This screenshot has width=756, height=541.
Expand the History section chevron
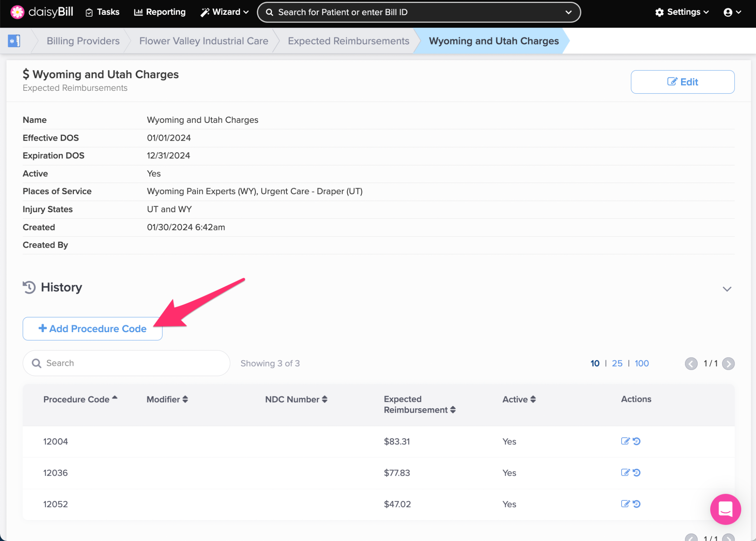[726, 289]
